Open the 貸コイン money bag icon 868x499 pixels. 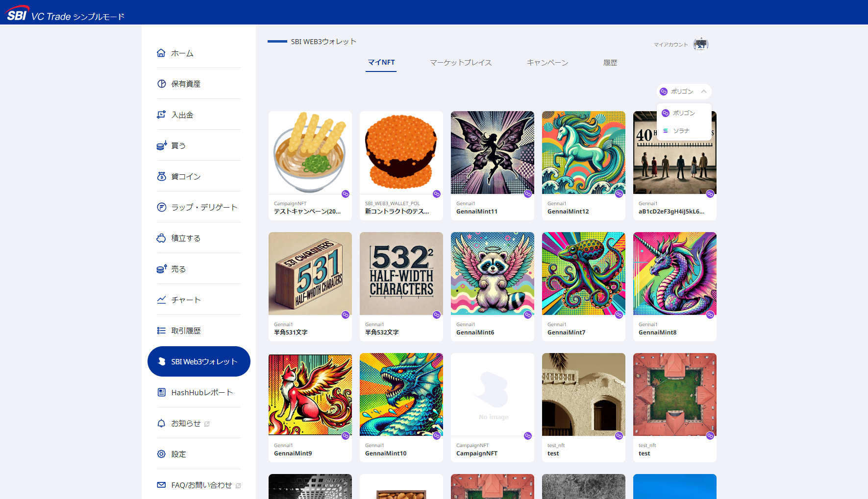pyautogui.click(x=161, y=176)
